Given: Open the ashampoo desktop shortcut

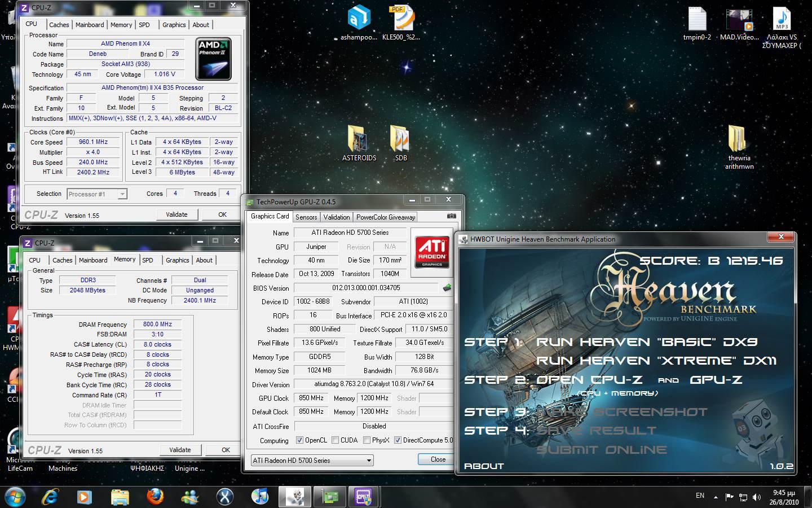Looking at the screenshot, I should [359, 23].
